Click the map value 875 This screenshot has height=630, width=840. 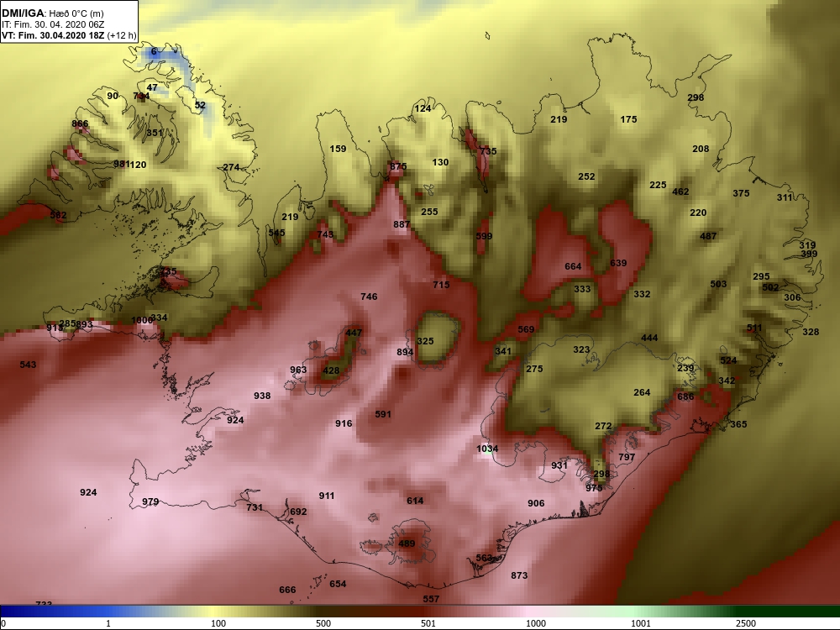(398, 166)
